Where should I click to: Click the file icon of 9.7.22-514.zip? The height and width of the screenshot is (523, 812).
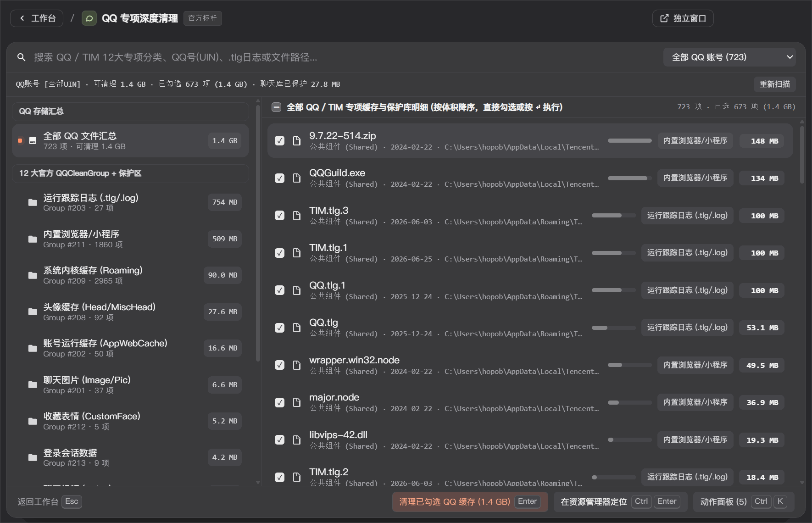click(297, 141)
